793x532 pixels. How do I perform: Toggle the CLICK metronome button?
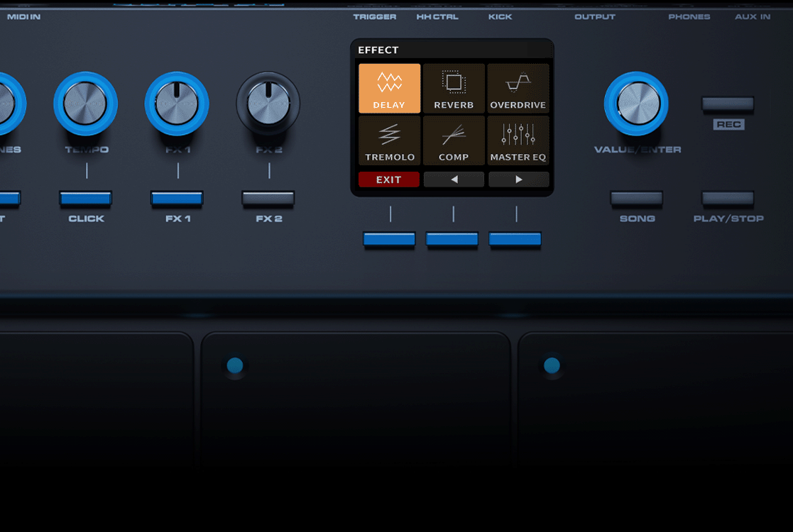tap(85, 198)
